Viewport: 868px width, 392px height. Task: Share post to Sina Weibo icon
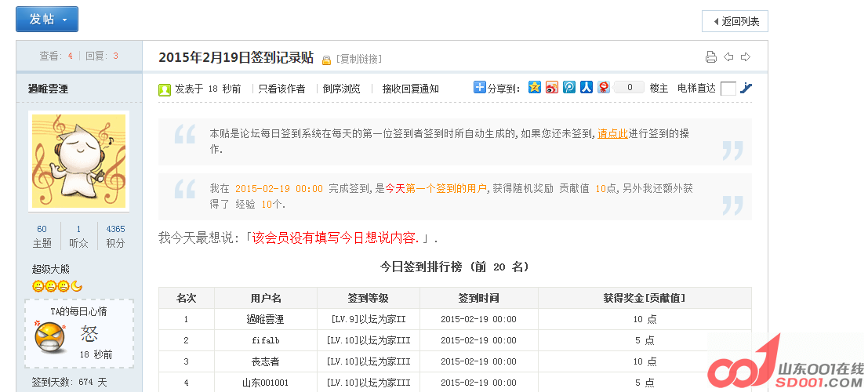tap(552, 88)
